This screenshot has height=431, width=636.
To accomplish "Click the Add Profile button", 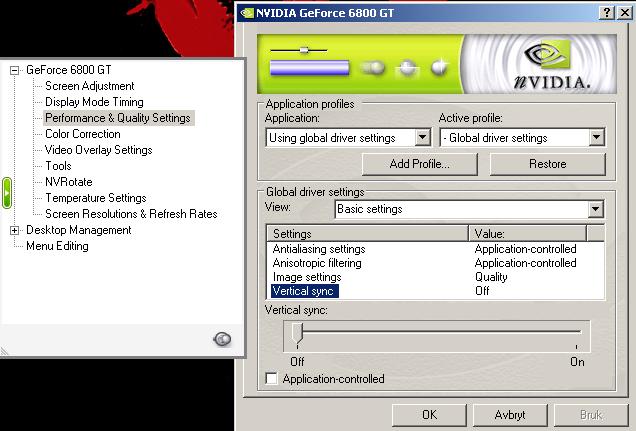I will pos(419,164).
